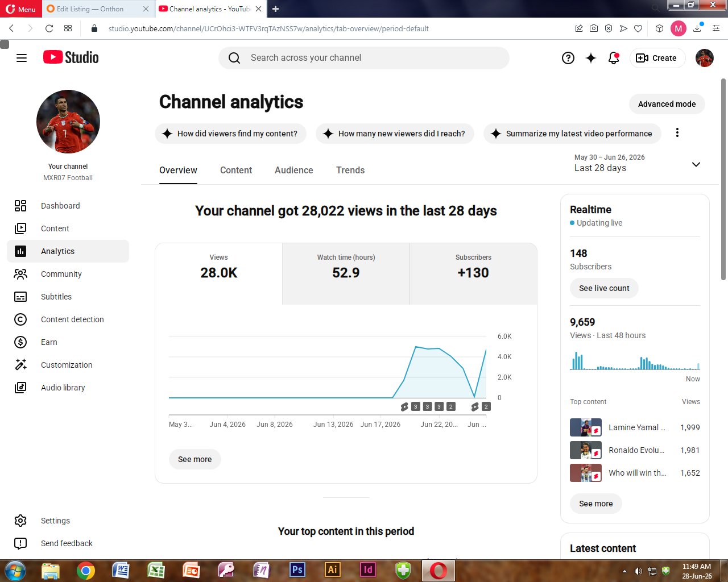Open Customization in the sidebar
Image resolution: width=728 pixels, height=582 pixels.
pos(68,365)
